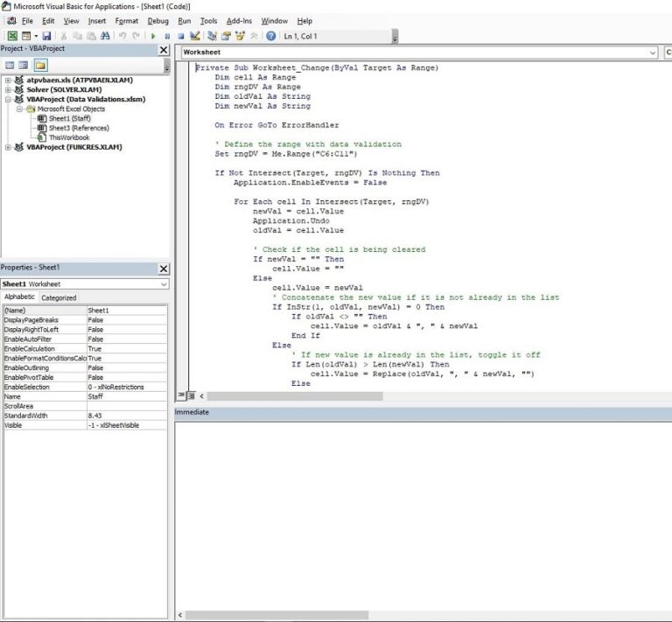Select ThisWorkbook in the project tree
Screen dimensions: 672x622
tap(68, 137)
